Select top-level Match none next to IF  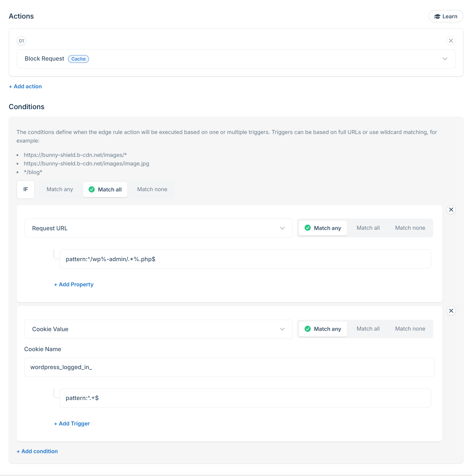[x=152, y=189]
